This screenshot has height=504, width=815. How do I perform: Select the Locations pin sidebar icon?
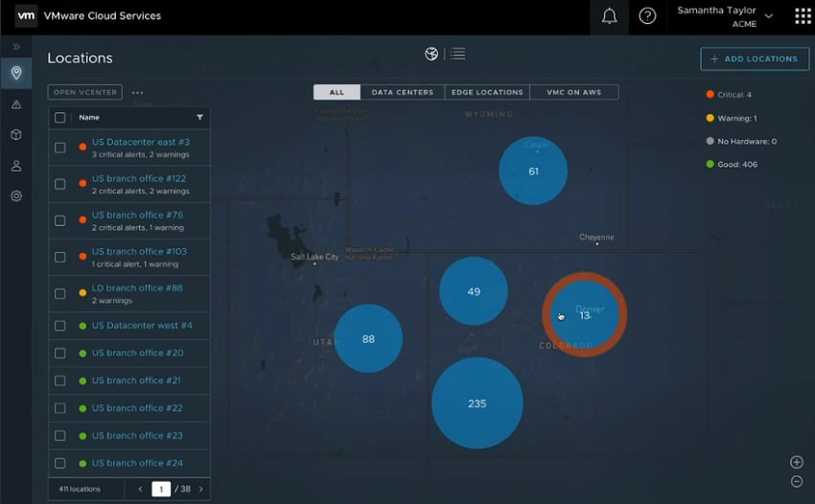[16, 73]
